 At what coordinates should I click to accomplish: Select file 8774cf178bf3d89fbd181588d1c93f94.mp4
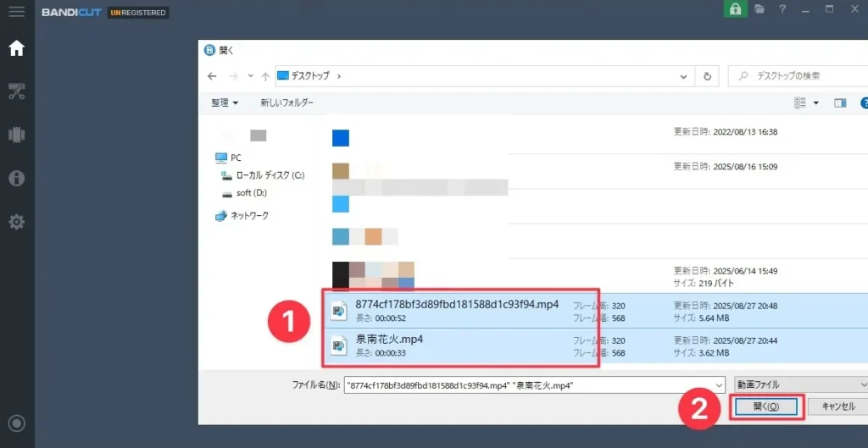pyautogui.click(x=595, y=311)
